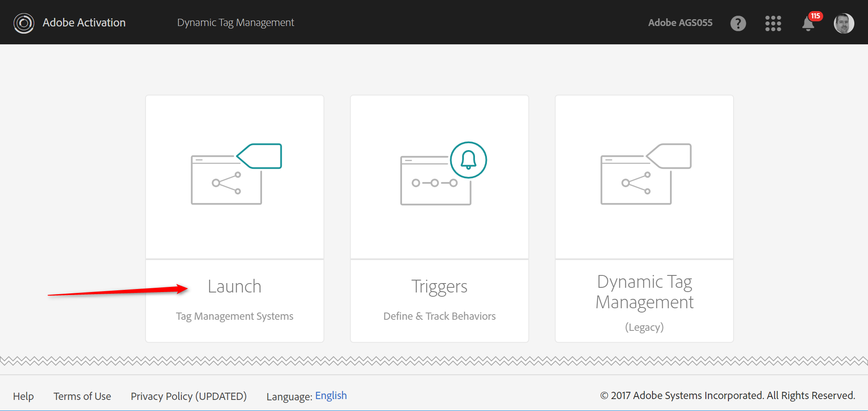Open the Privacy Policy (UPDATED) link
Screen dimensions: 868x411
click(x=189, y=396)
